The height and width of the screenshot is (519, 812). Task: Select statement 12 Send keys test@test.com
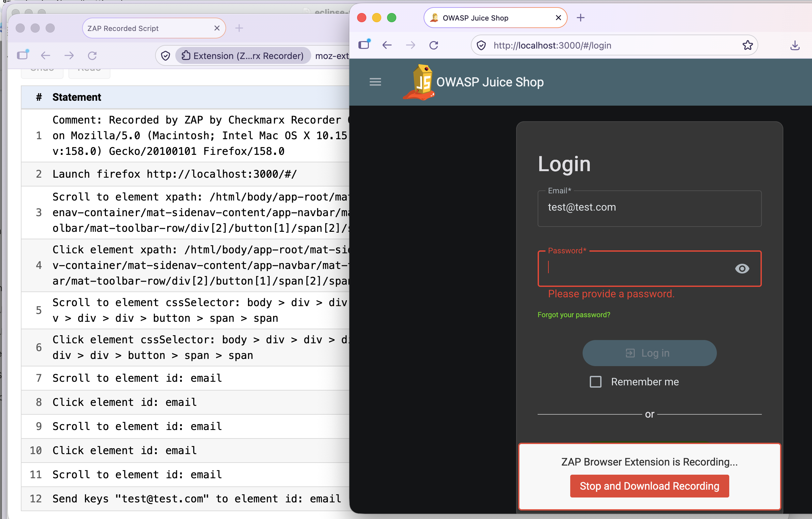185,499
